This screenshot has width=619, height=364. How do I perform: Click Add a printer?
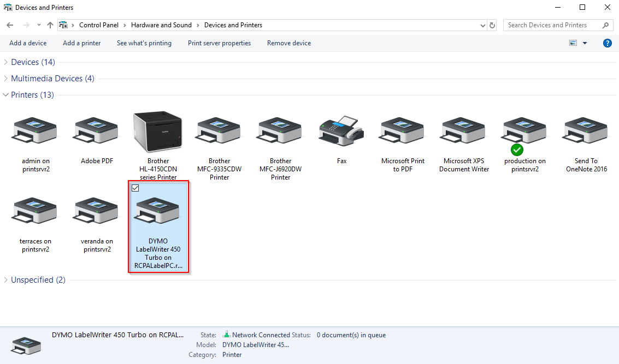point(82,43)
